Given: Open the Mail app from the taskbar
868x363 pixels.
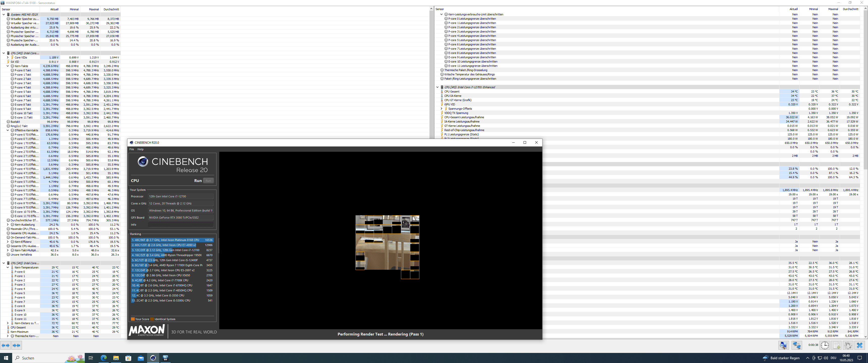Looking at the screenshot, I should pos(141,358).
